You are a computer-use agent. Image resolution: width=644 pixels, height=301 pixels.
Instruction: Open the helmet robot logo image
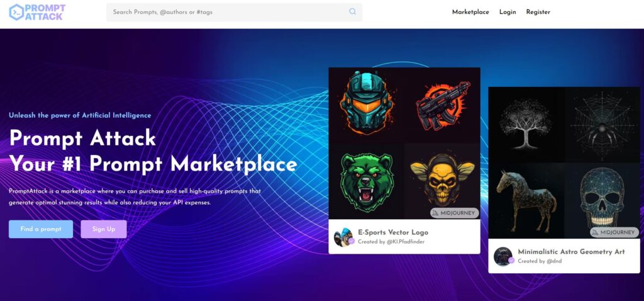click(366, 105)
